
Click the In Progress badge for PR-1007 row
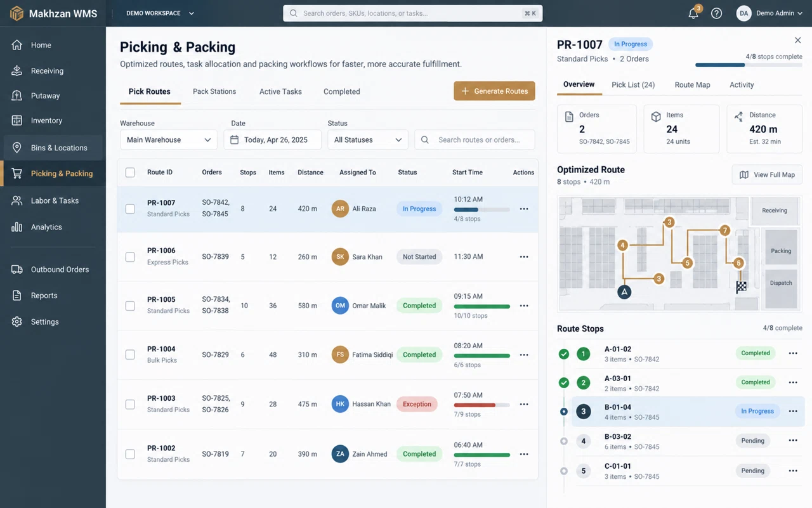[419, 209]
